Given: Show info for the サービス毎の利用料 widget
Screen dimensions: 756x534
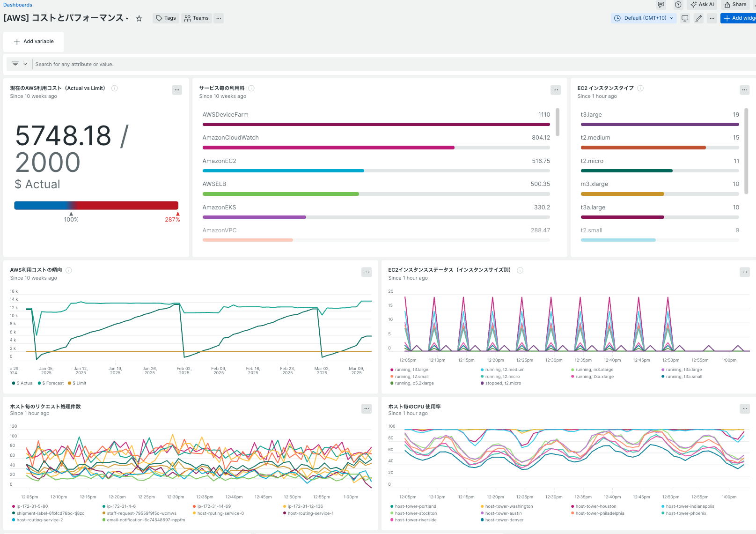Looking at the screenshot, I should tap(251, 88).
